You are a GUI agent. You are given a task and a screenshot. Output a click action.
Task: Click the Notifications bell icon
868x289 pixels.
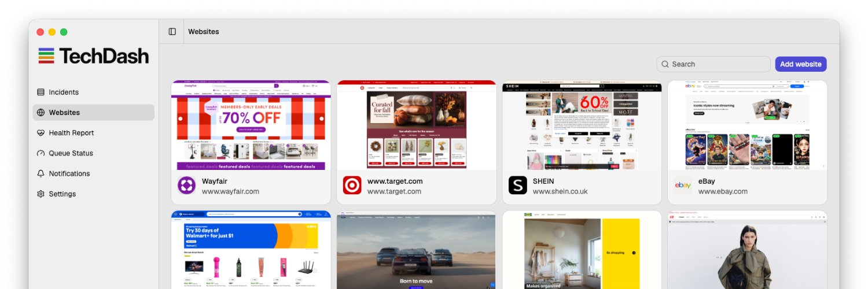click(x=41, y=173)
